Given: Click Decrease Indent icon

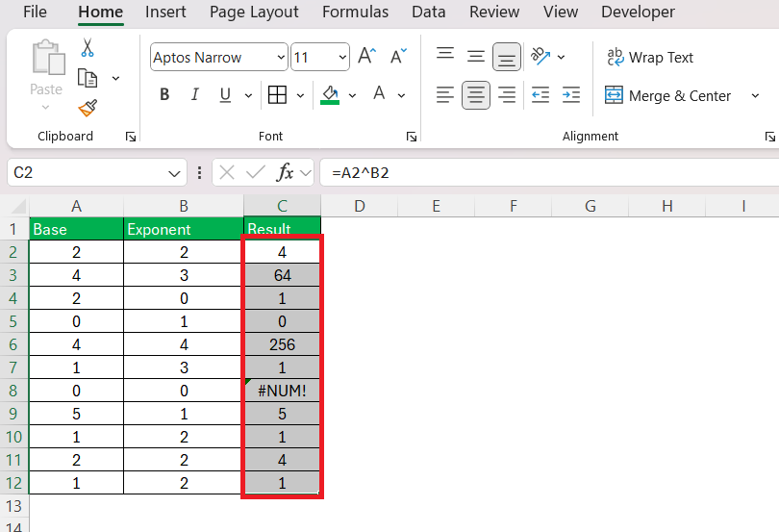Looking at the screenshot, I should 540,94.
